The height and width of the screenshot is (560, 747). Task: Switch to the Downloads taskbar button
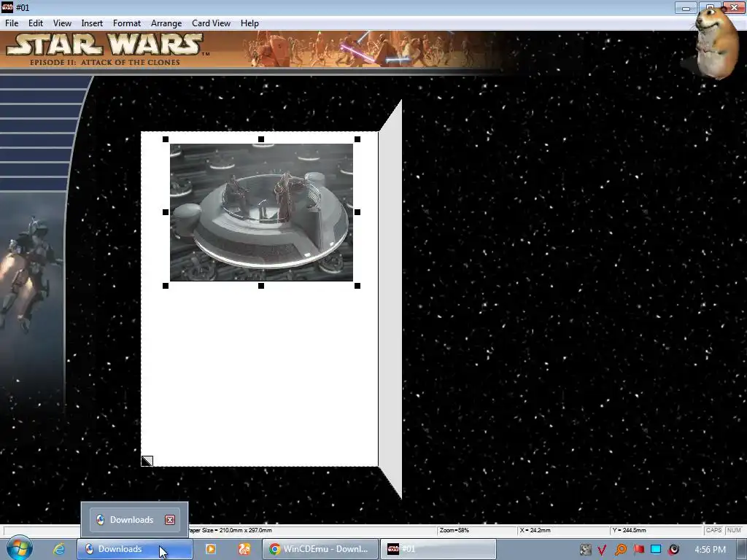[135, 549]
